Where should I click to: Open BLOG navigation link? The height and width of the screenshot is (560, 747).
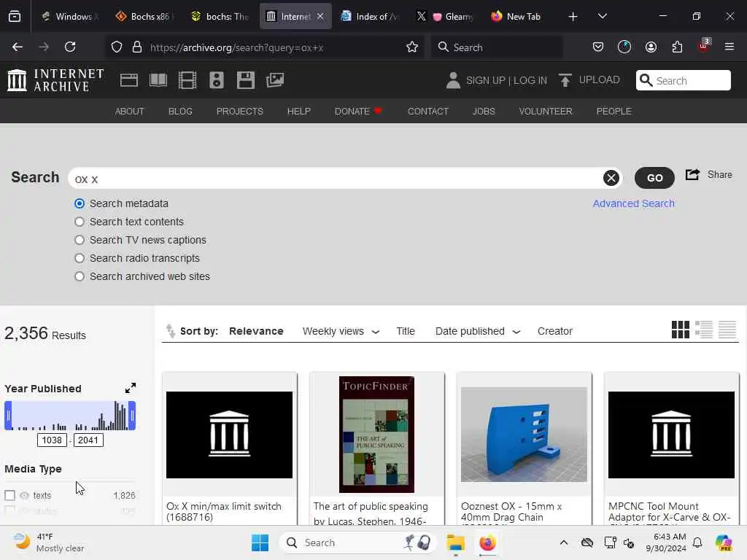tap(180, 111)
